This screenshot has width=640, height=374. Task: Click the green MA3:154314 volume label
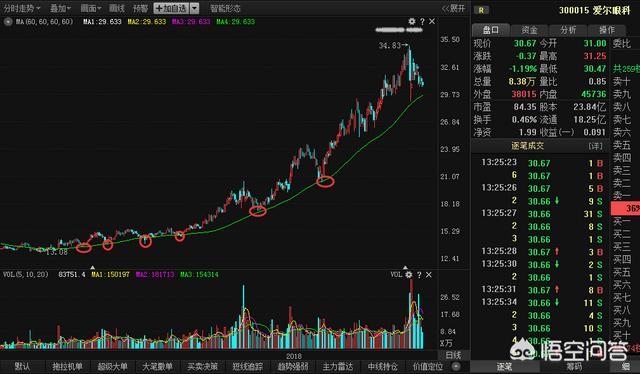[199, 274]
